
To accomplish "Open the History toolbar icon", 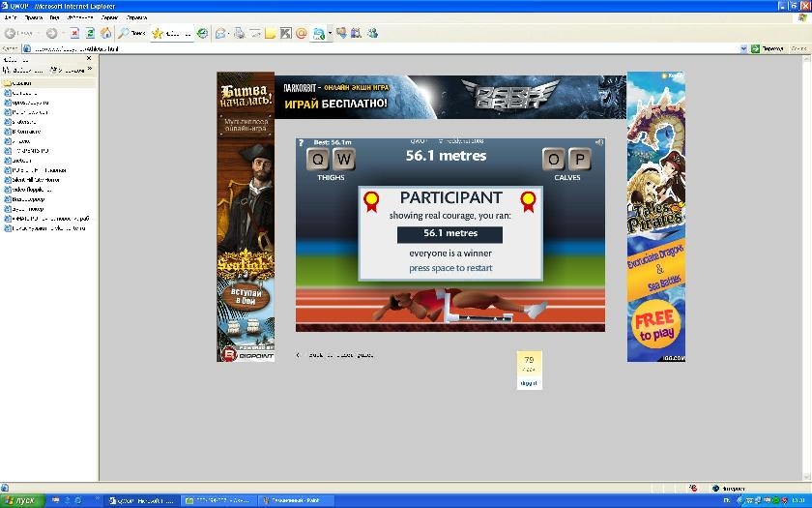I will click(x=202, y=33).
